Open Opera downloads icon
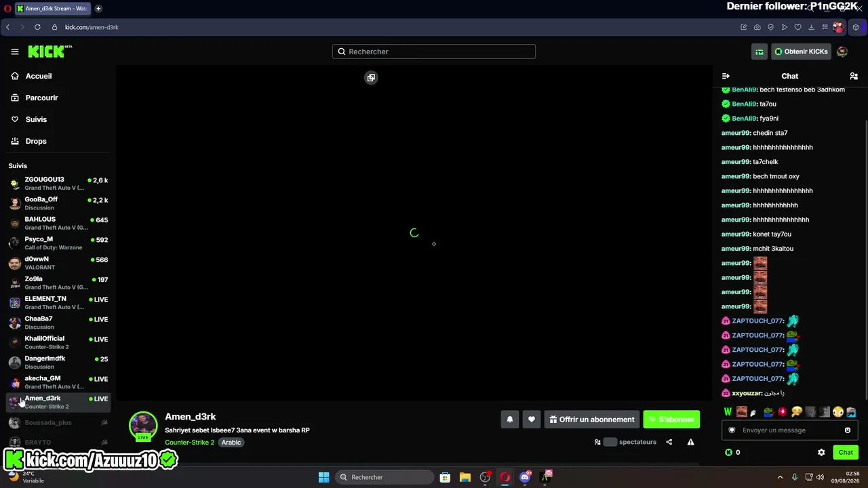 point(811,27)
